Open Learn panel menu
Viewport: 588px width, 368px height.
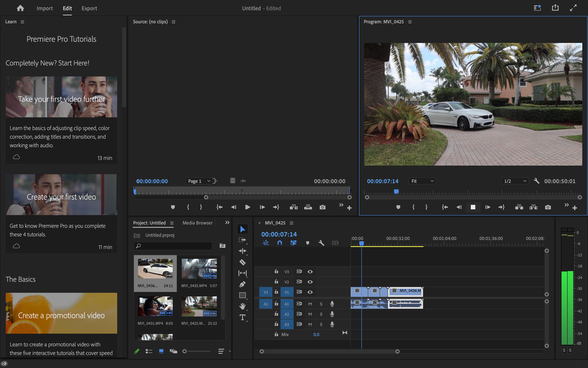point(22,22)
